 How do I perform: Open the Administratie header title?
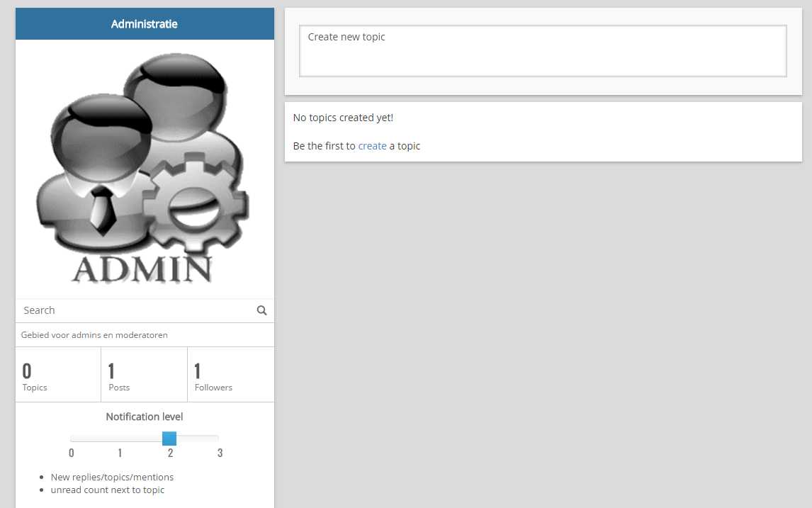tap(145, 24)
